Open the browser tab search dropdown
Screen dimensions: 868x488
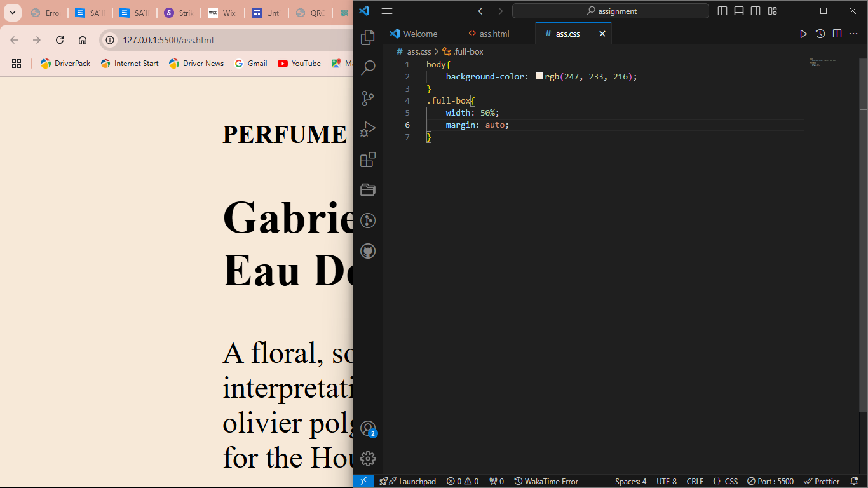tap(12, 13)
